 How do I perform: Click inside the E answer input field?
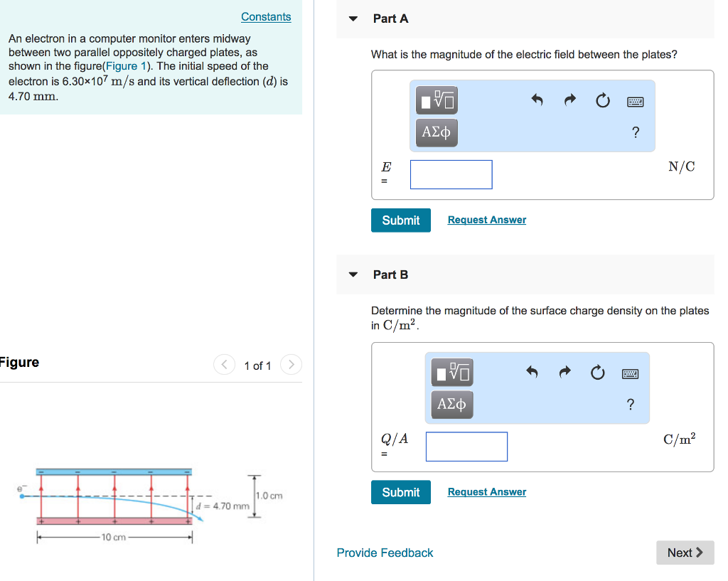click(x=451, y=174)
